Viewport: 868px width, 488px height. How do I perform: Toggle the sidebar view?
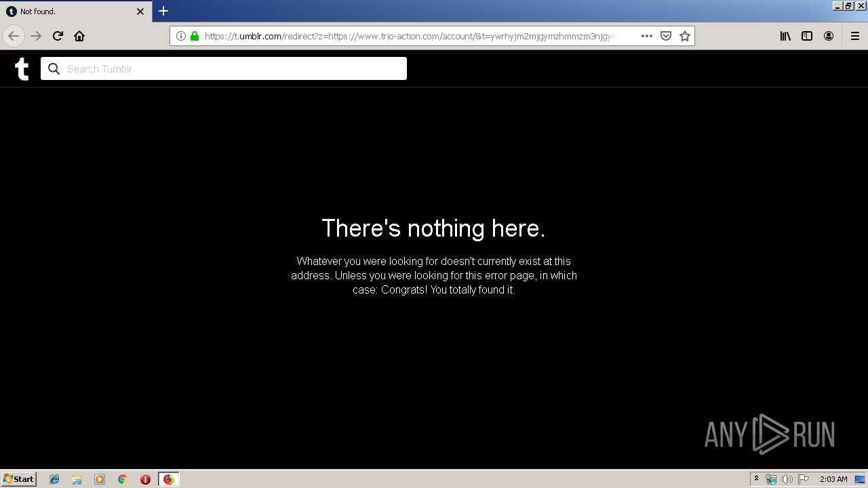[807, 36]
